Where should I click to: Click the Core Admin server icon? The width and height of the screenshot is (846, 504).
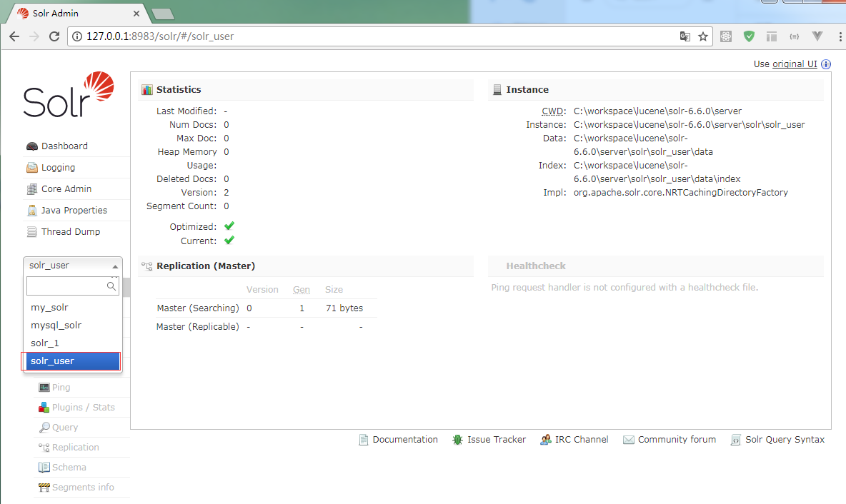[32, 189]
